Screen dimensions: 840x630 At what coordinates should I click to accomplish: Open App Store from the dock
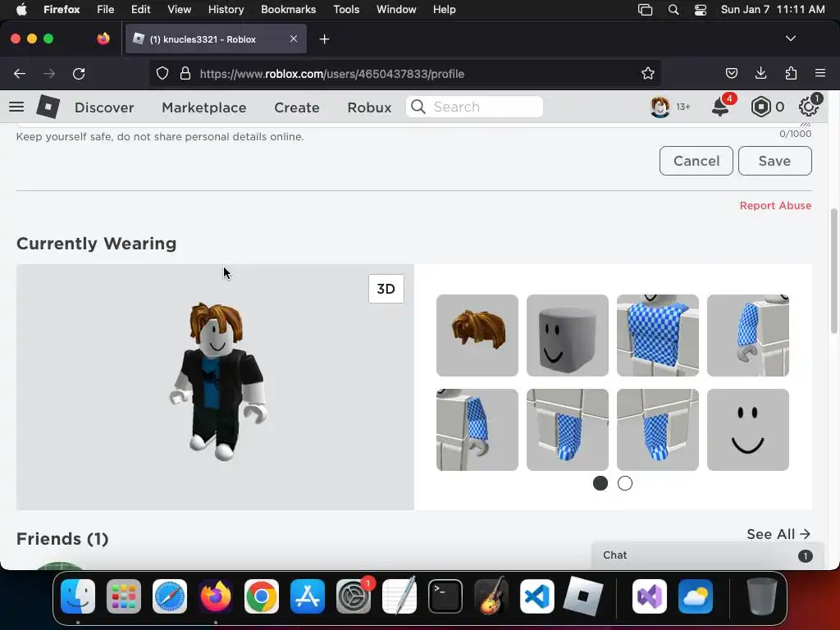(308, 596)
